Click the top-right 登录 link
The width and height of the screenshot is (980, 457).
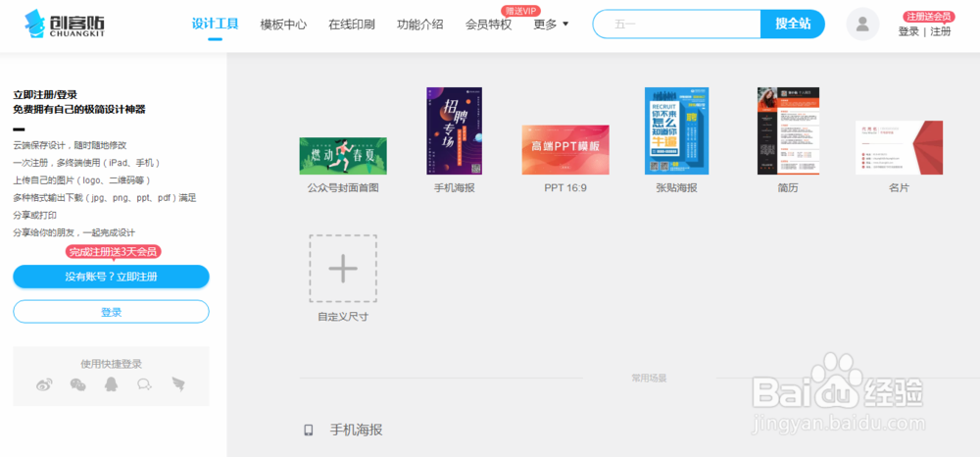pos(908,32)
